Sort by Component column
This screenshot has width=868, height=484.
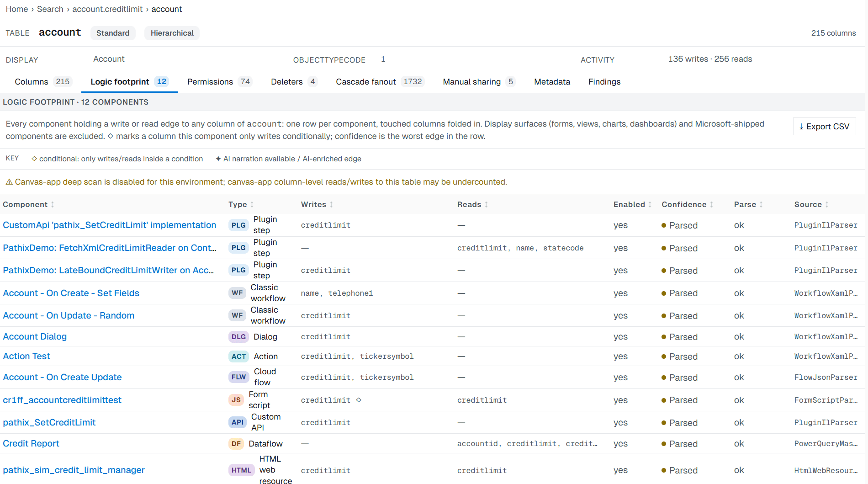click(x=28, y=204)
